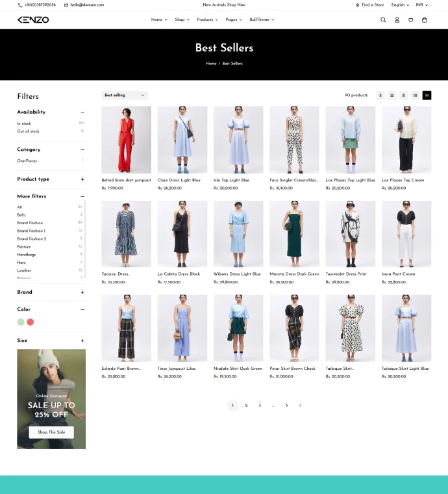Viewport: 448px width, 494px height.
Task: Click the next page arrow
Action: (x=300, y=406)
